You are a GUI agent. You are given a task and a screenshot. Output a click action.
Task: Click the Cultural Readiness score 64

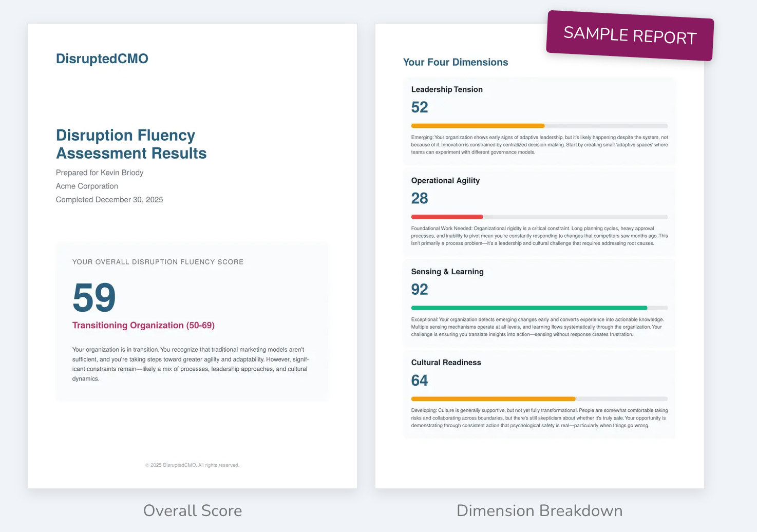coord(420,381)
